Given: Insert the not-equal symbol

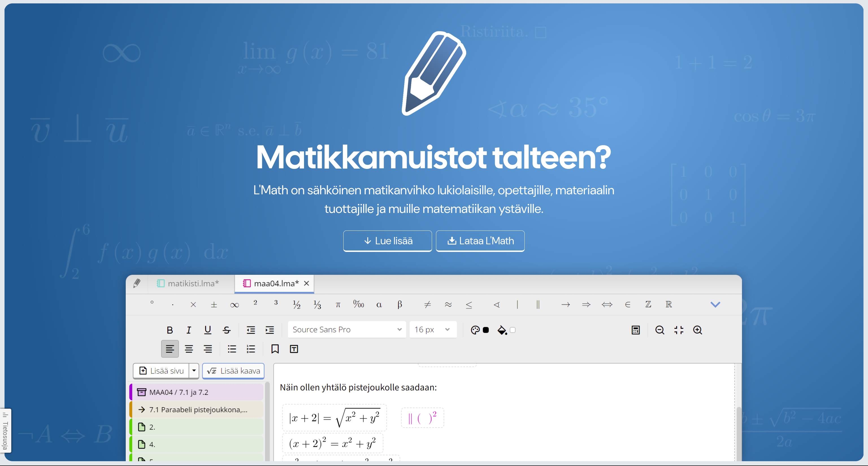Looking at the screenshot, I should [x=427, y=305].
